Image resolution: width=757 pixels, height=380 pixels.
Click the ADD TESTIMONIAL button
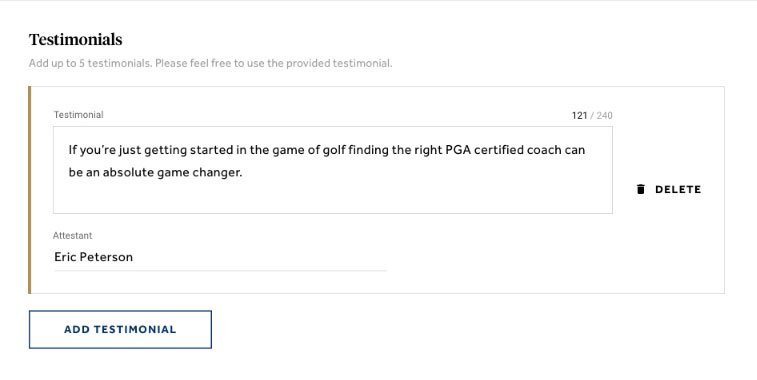[120, 329]
